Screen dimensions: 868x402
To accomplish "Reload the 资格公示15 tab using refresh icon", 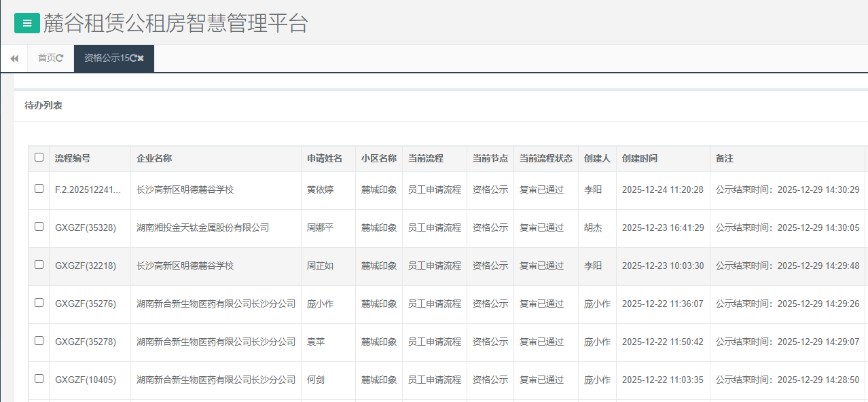I will (133, 58).
